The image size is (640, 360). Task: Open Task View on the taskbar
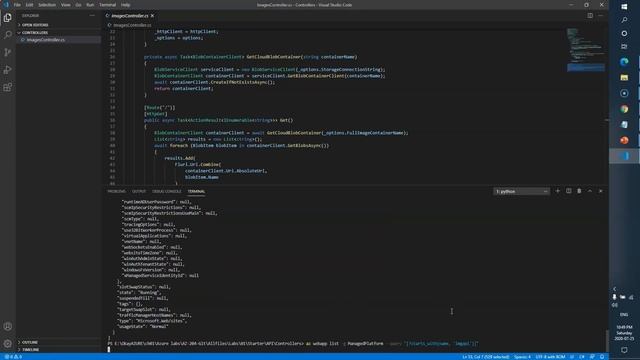tap(624, 47)
